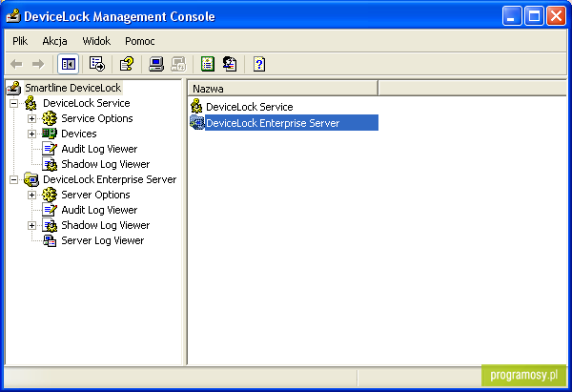This screenshot has width=572, height=392.
Task: Click the Export List toolbar icon
Action: tap(97, 64)
